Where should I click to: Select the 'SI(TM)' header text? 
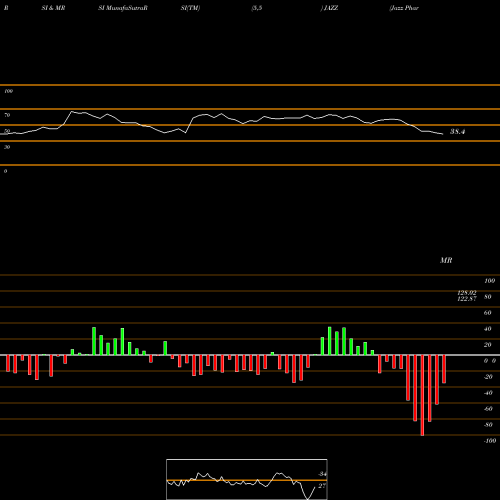pyautogui.click(x=190, y=8)
